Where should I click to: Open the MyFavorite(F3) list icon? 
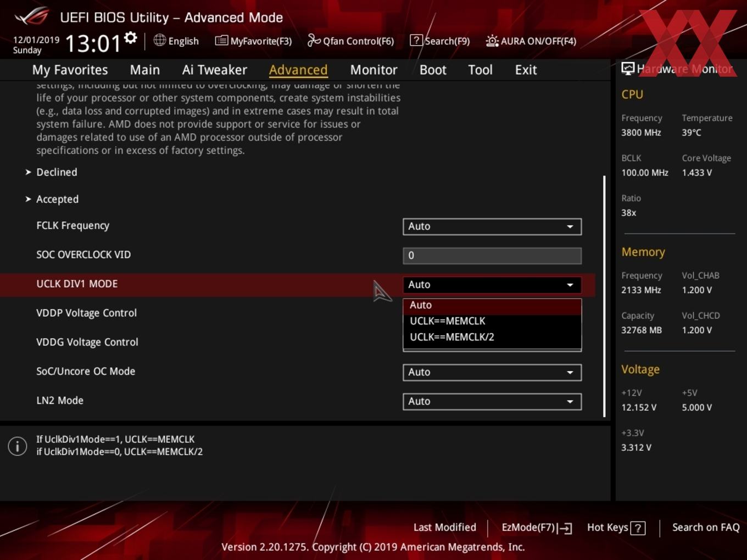tap(221, 41)
